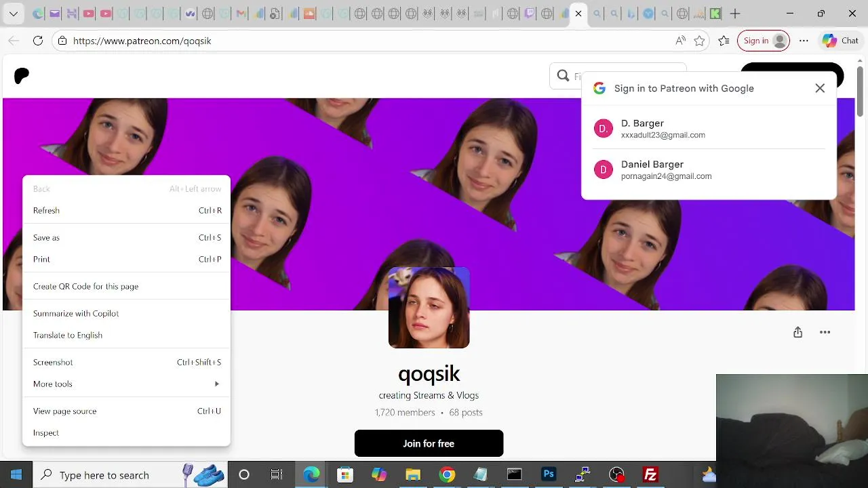The image size is (868, 488).
Task: Close the current Patreon tab
Action: point(578,14)
